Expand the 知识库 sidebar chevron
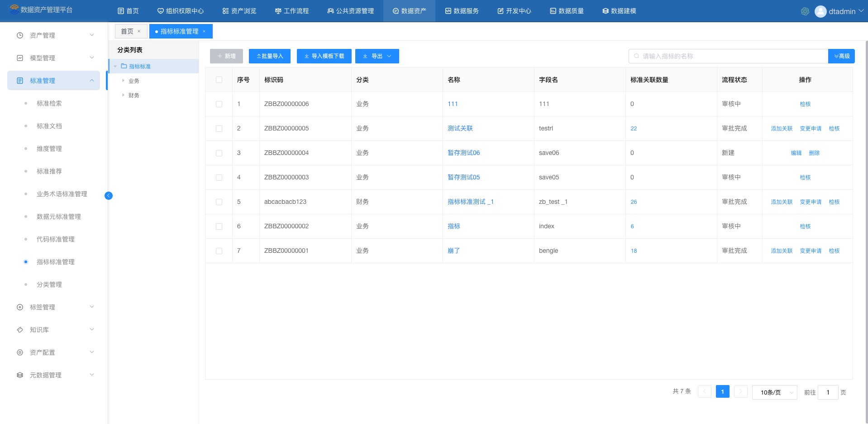This screenshot has width=868, height=424. (92, 329)
